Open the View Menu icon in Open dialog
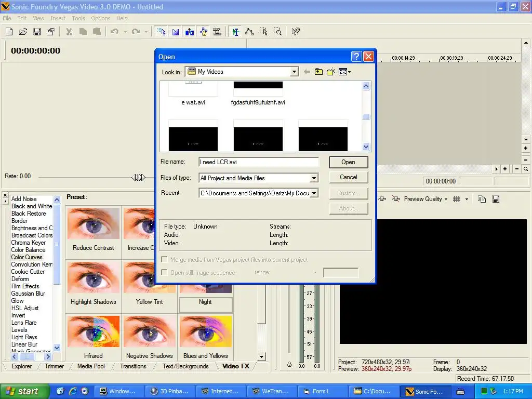The height and width of the screenshot is (399, 532). click(344, 72)
